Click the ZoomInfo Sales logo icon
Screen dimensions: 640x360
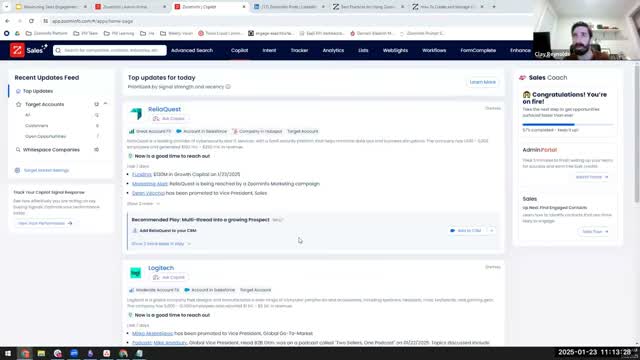point(17,50)
